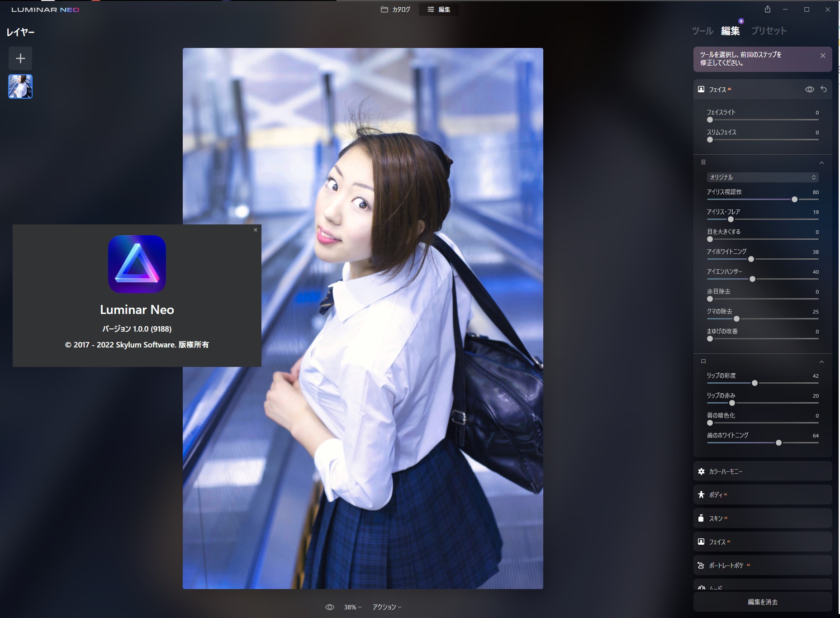Viewport: 840px width, 618px height.
Task: Open the ボディ tool via its figure icon
Action: pos(701,494)
